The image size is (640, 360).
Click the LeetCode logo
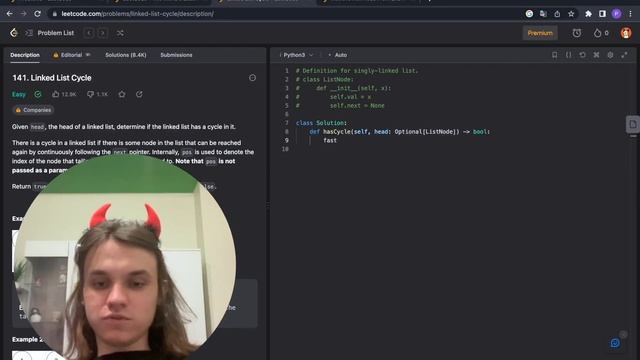tap(14, 33)
